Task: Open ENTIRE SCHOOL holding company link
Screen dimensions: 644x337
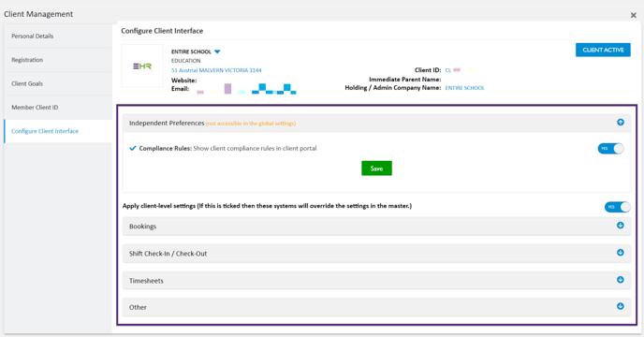Action: click(464, 88)
